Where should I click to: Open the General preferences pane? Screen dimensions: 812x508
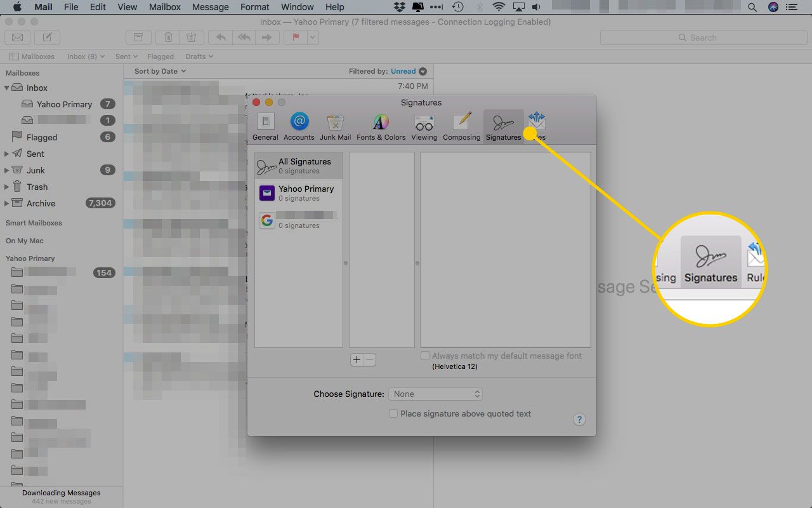pyautogui.click(x=265, y=126)
